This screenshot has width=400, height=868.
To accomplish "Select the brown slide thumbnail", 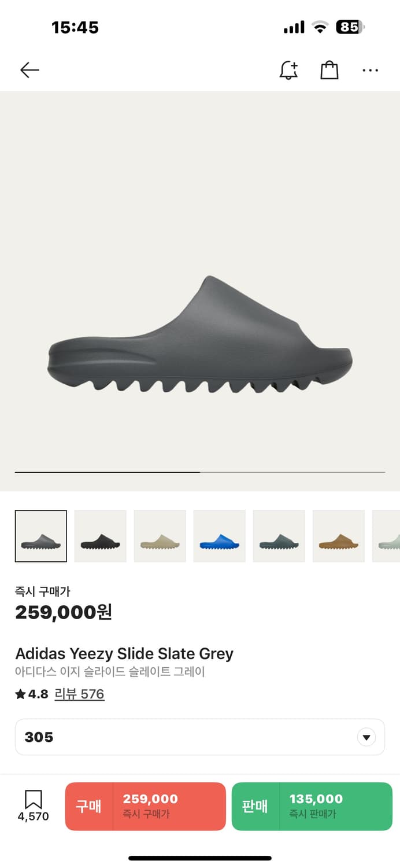I will tap(339, 536).
